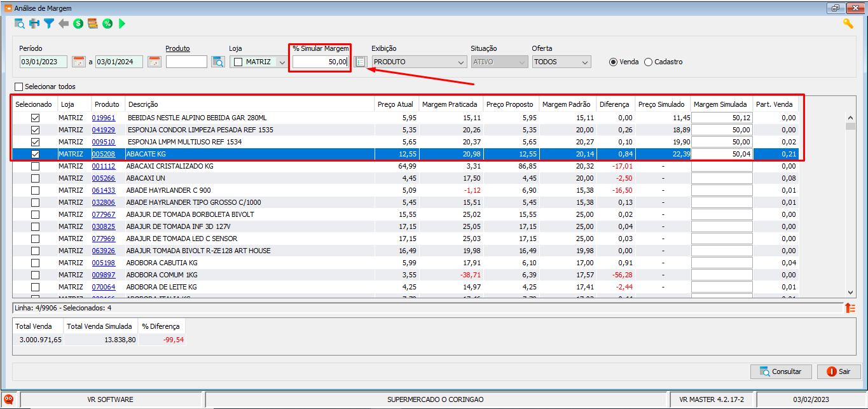Click the Consultar button
The width and height of the screenshot is (868, 409).
[782, 371]
